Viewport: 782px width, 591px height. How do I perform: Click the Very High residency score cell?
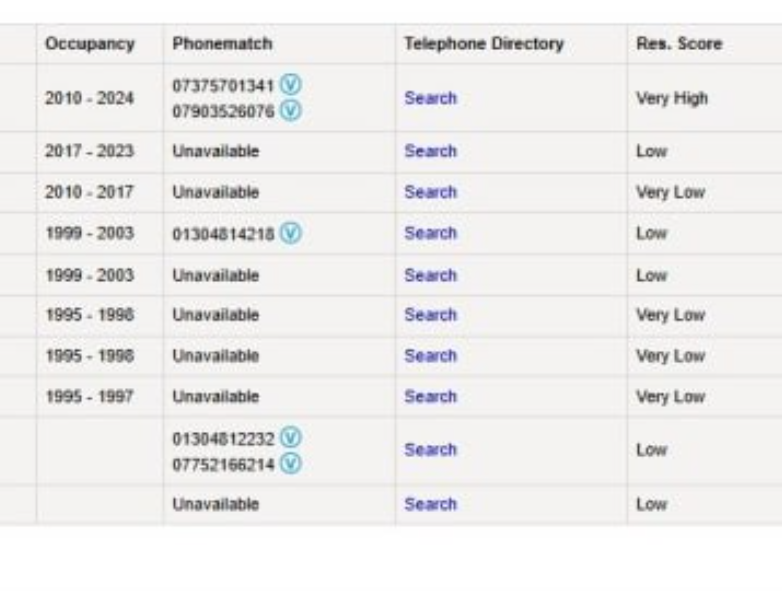(x=672, y=98)
